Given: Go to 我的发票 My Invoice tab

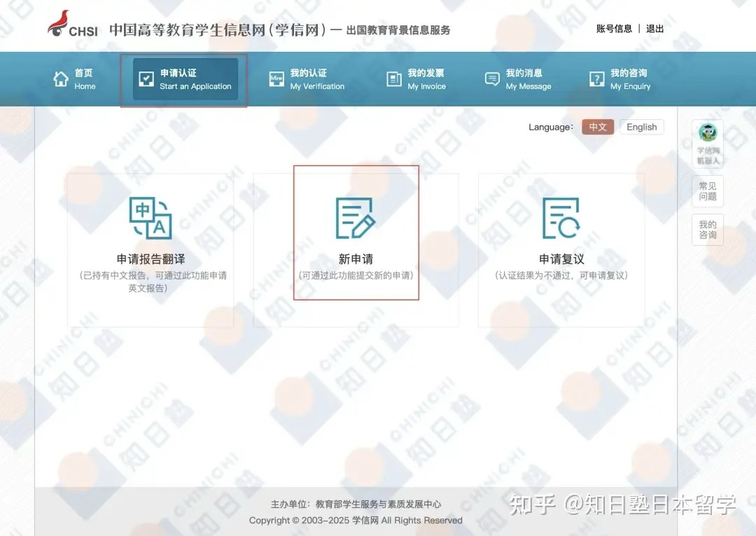Looking at the screenshot, I should coord(426,79).
